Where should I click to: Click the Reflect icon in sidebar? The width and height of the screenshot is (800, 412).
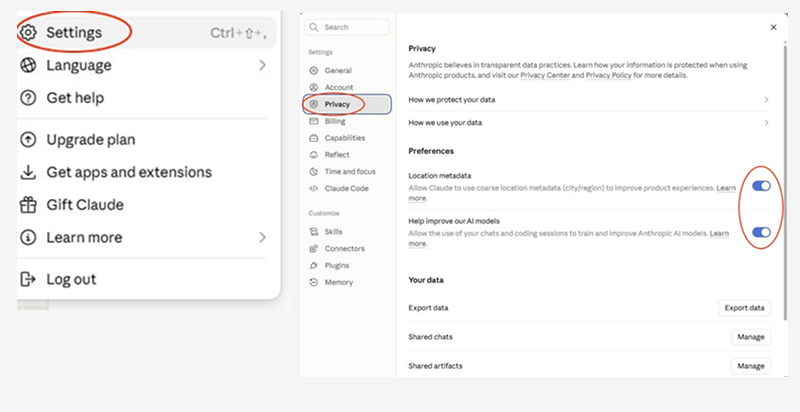pos(314,155)
